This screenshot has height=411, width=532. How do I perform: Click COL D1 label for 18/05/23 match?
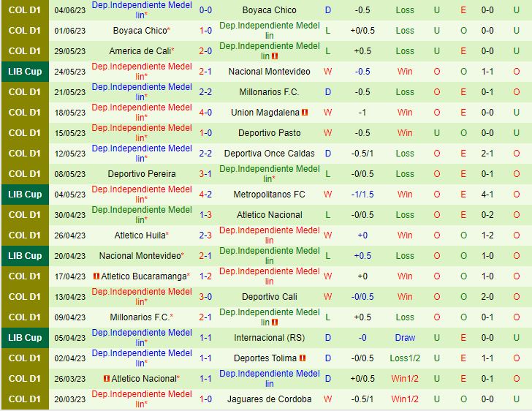[x=25, y=113]
